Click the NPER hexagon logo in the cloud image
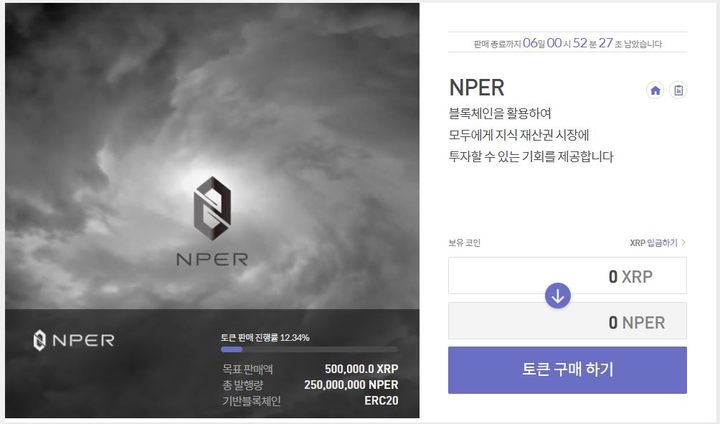This screenshot has height=424, width=720. [212, 208]
